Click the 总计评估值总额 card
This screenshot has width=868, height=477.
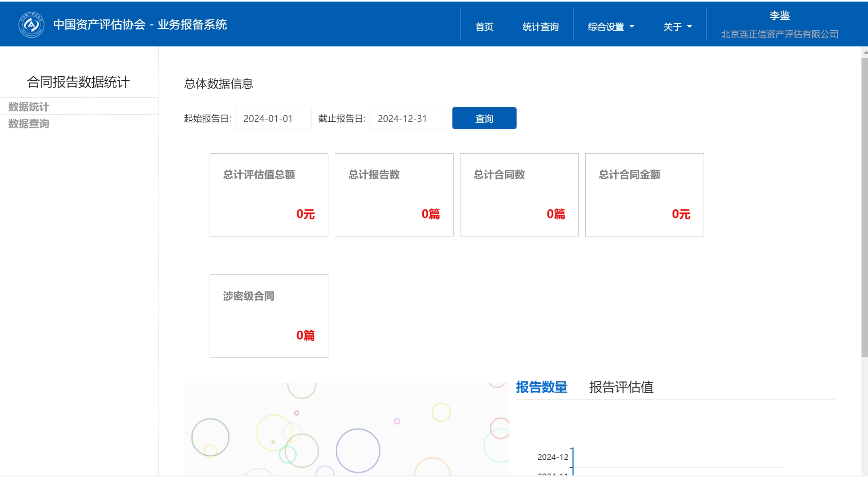coord(269,195)
